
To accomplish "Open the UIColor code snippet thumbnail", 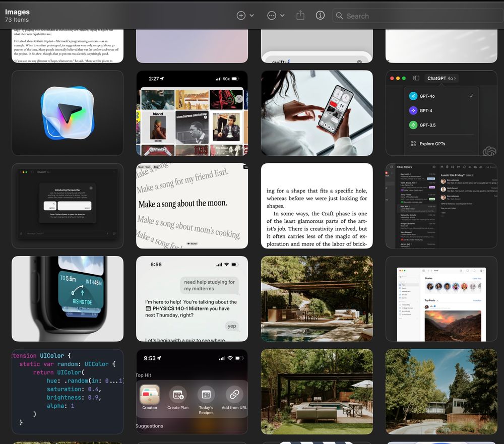I will 68,392.
